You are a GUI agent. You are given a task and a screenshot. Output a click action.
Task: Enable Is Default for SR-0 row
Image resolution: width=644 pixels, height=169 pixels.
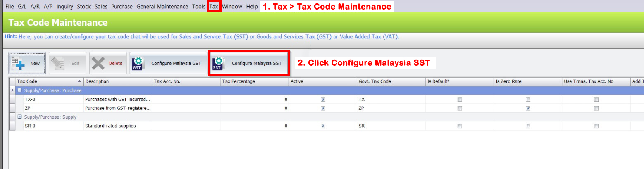tap(460, 126)
